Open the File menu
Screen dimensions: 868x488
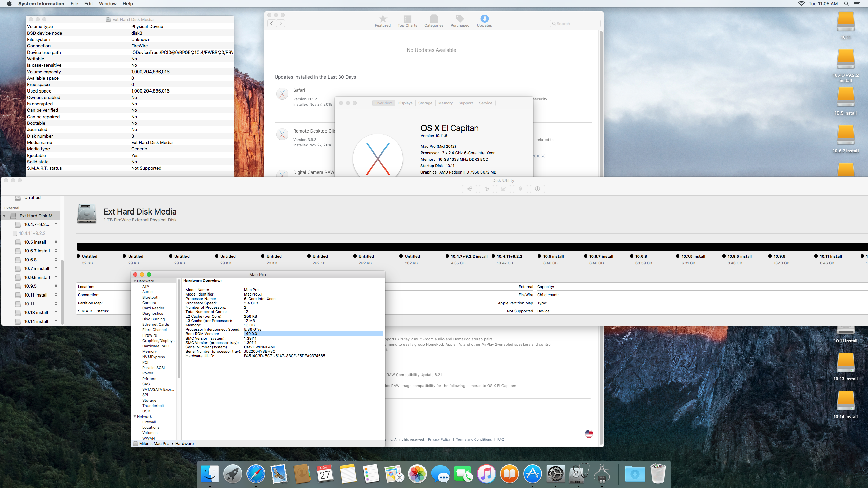tap(74, 4)
